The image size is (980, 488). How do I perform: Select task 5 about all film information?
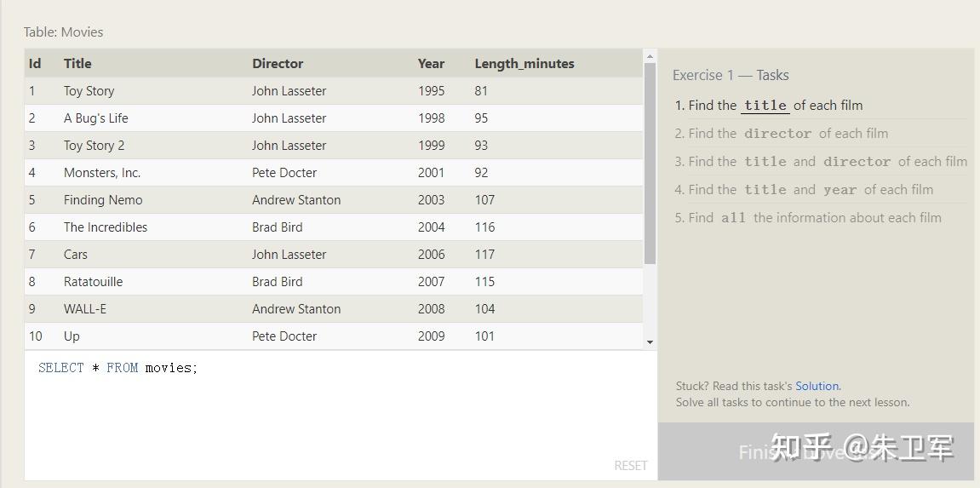[808, 218]
